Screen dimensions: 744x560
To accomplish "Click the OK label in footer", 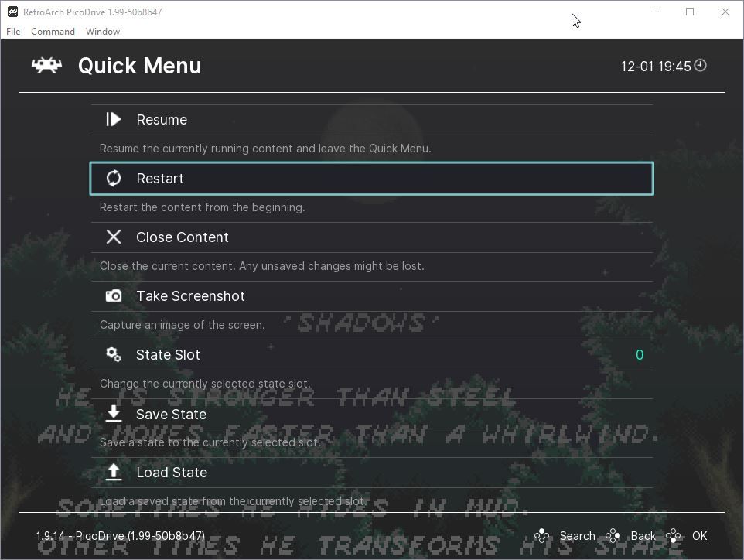I will pyautogui.click(x=699, y=536).
